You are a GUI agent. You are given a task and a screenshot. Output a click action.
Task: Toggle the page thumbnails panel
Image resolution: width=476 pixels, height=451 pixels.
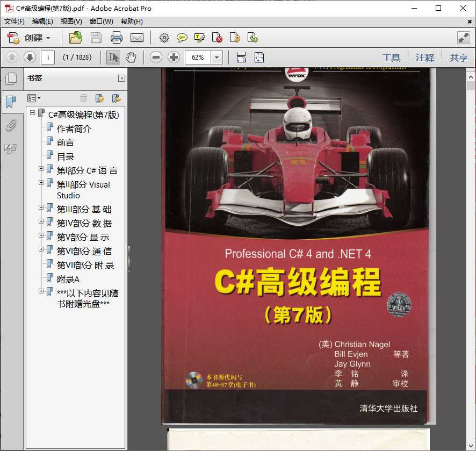[11, 78]
